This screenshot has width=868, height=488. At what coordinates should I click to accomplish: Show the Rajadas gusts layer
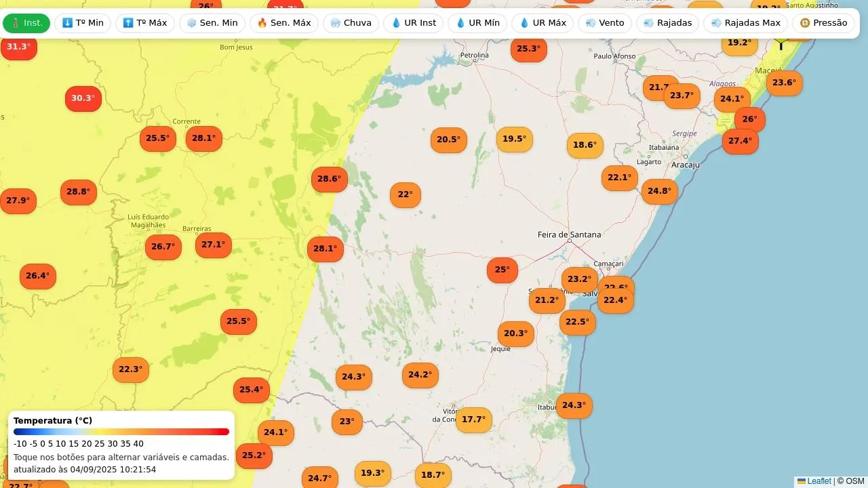(668, 23)
